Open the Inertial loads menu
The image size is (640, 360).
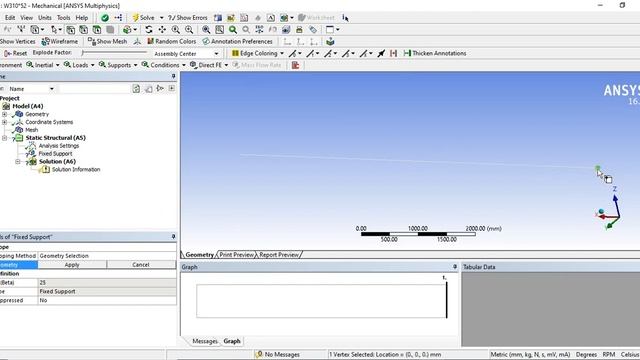43,65
